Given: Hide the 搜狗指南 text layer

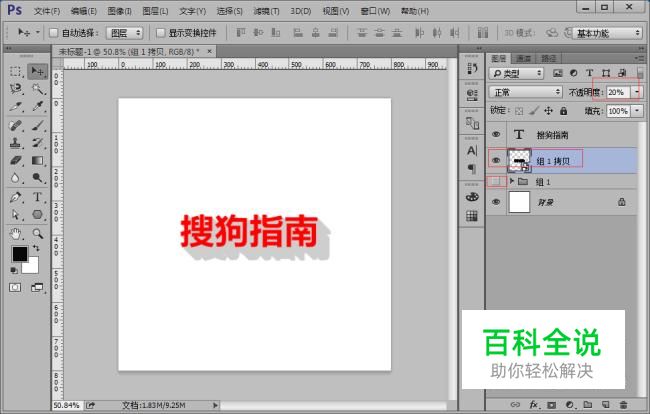Looking at the screenshot, I should [x=496, y=134].
